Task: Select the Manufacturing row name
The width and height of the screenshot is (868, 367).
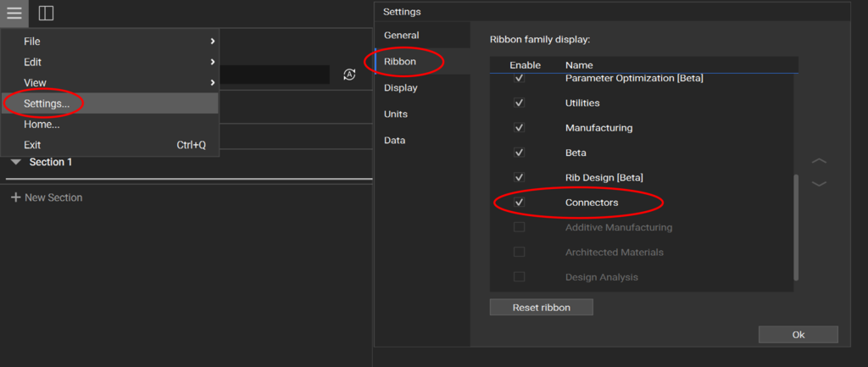Action: (598, 128)
